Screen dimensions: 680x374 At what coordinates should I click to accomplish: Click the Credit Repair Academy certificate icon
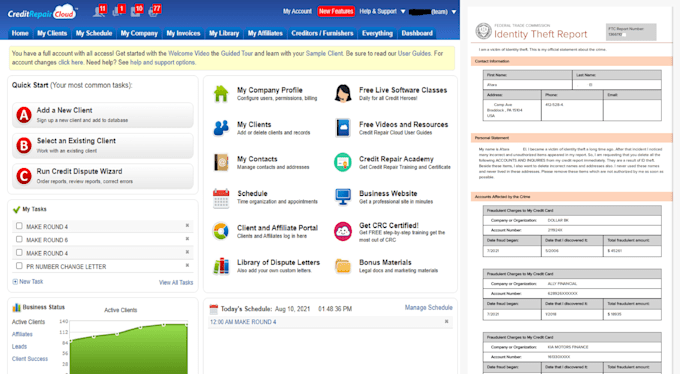click(x=343, y=162)
